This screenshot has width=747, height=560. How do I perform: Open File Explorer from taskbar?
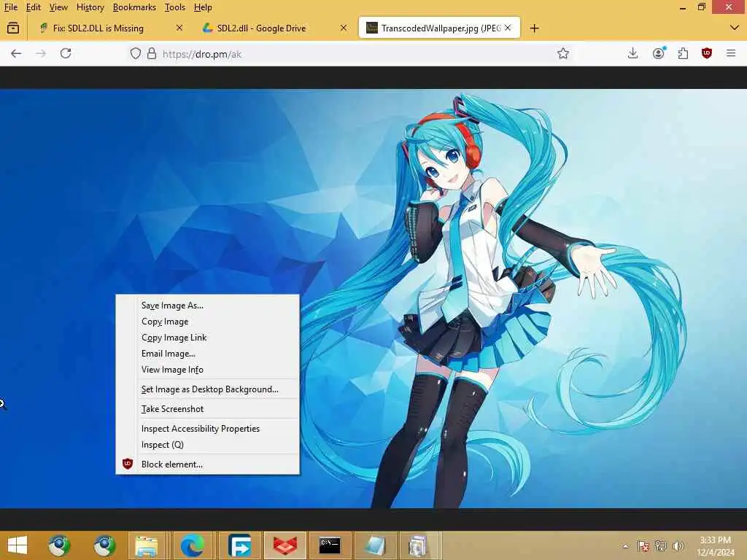pyautogui.click(x=146, y=545)
